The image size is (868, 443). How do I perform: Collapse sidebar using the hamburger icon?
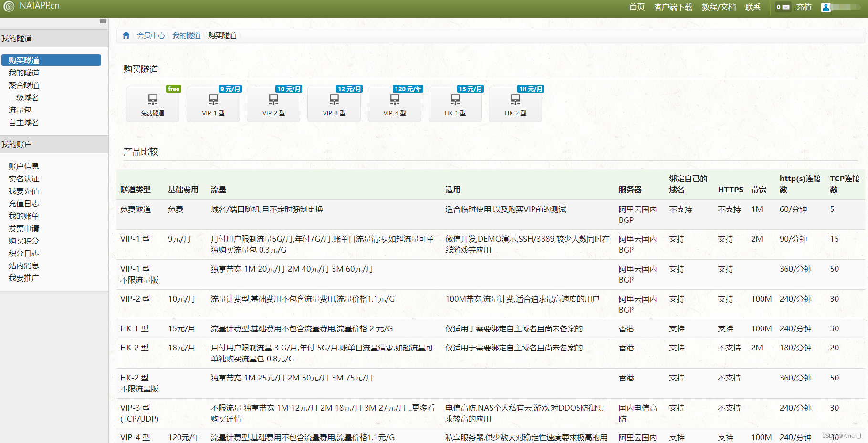pos(103,21)
